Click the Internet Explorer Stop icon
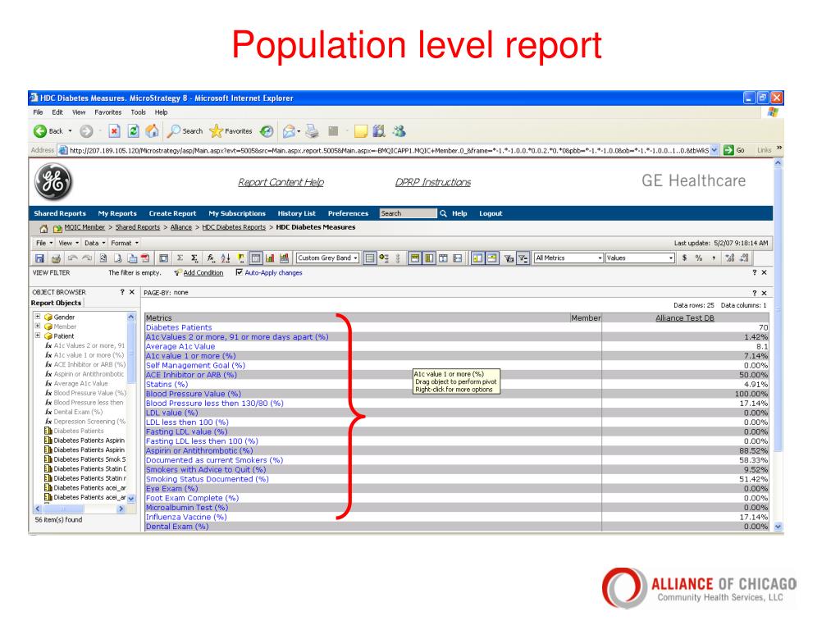This screenshot has width=840, height=630. (x=114, y=131)
